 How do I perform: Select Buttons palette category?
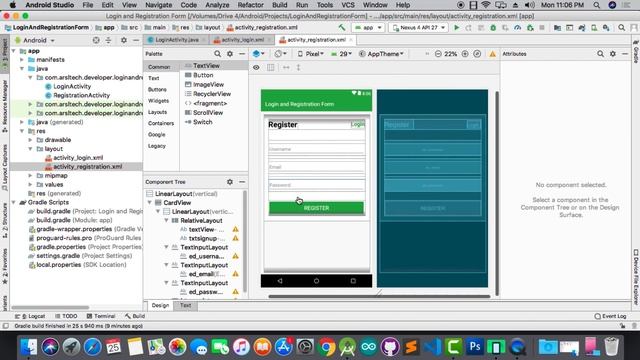157,89
